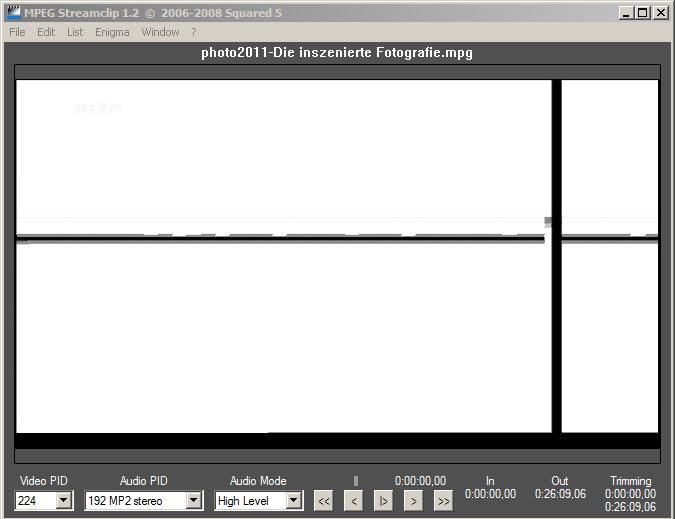
Task: Click the file title photo2011-Die inszenierte Fotografie.mpg
Action: 337,53
